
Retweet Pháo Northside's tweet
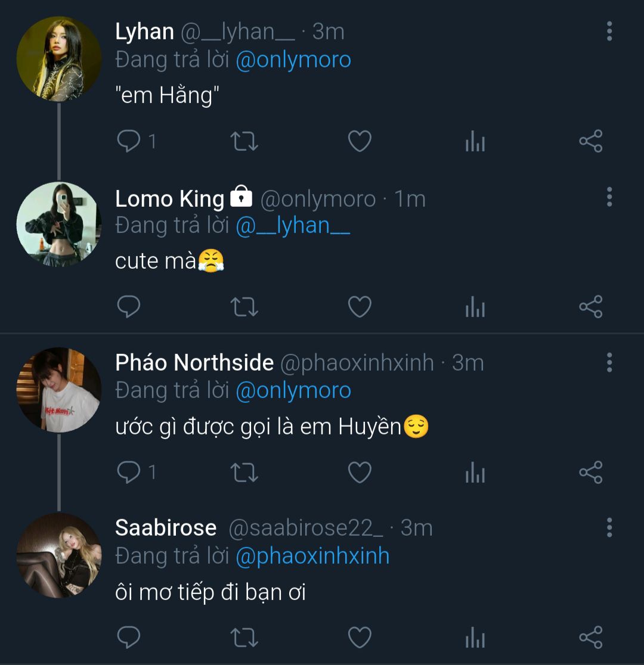pyautogui.click(x=244, y=473)
